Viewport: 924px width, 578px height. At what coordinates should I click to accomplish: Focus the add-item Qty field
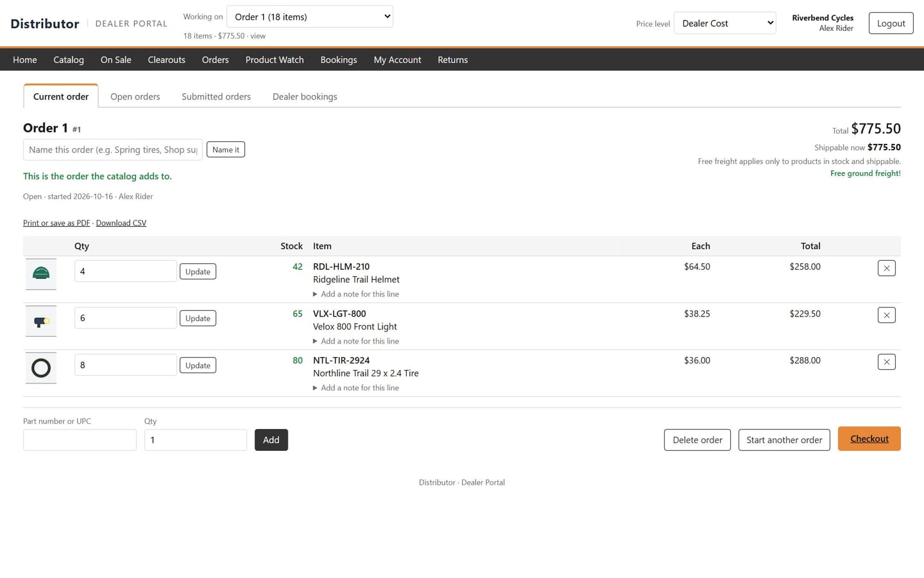[x=196, y=440]
